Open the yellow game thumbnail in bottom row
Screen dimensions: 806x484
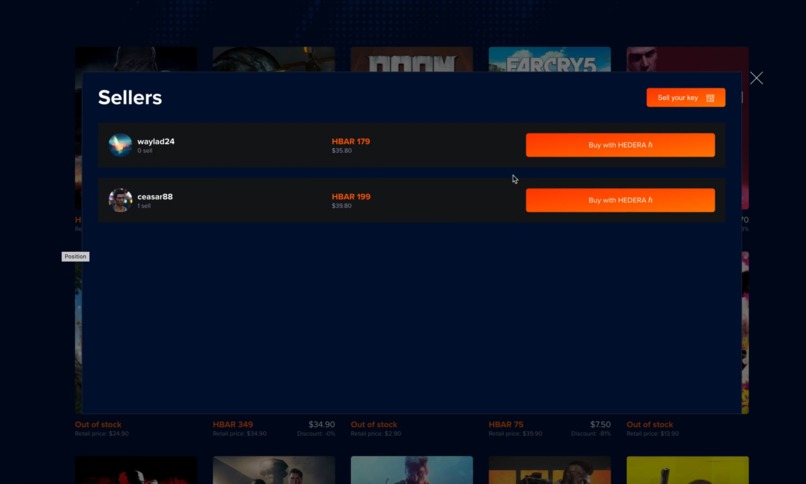pyautogui.click(x=687, y=470)
